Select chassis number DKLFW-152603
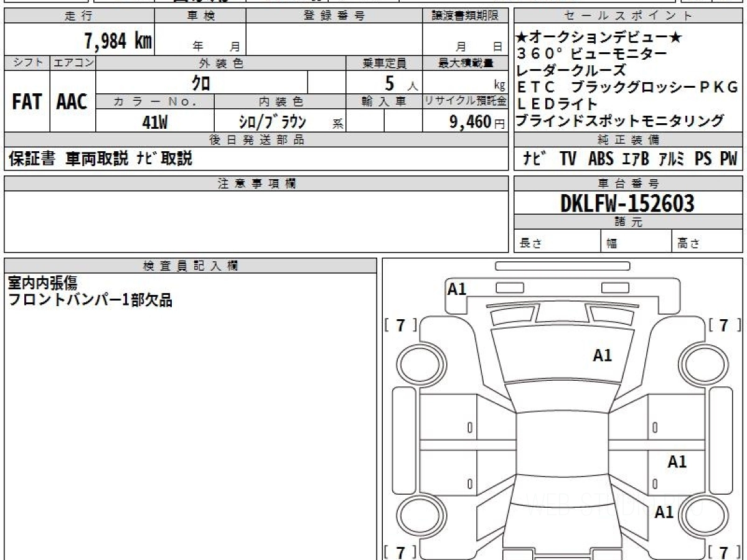Screen dimensions: 747x560 pos(627,203)
